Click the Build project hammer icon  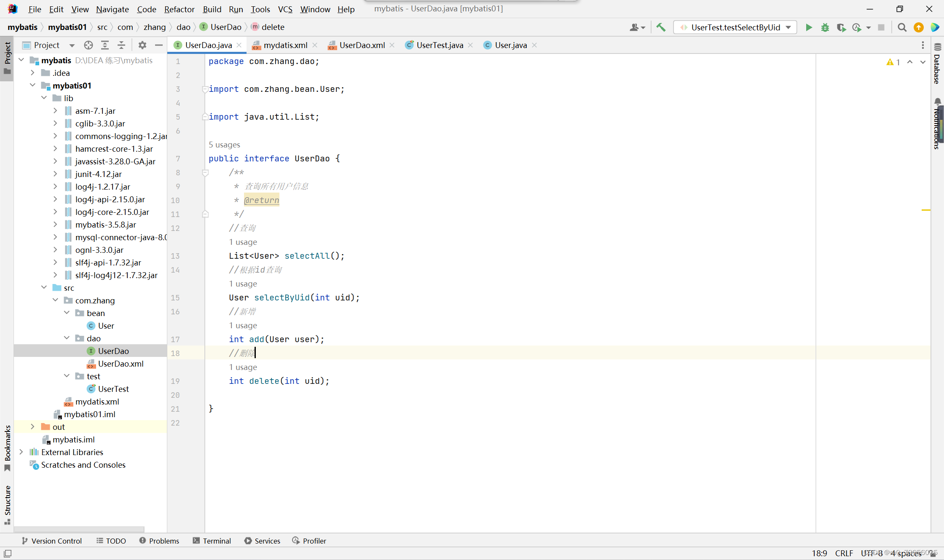click(661, 27)
